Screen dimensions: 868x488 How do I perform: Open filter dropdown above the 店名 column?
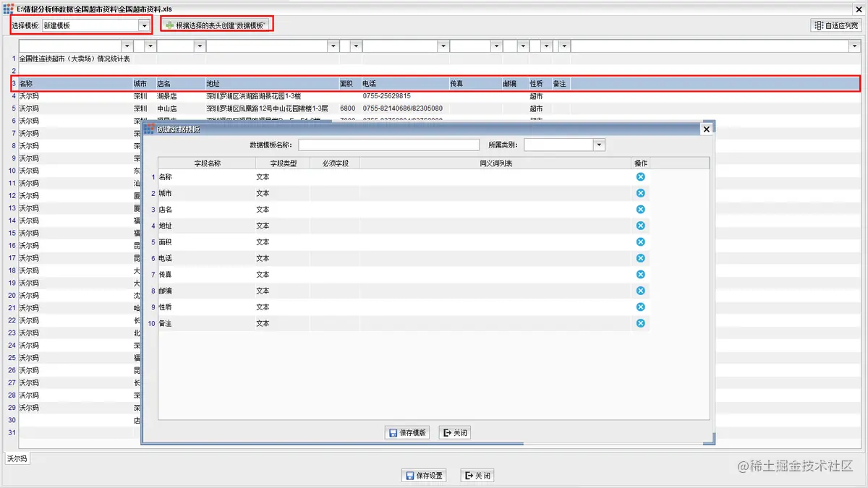tap(200, 46)
